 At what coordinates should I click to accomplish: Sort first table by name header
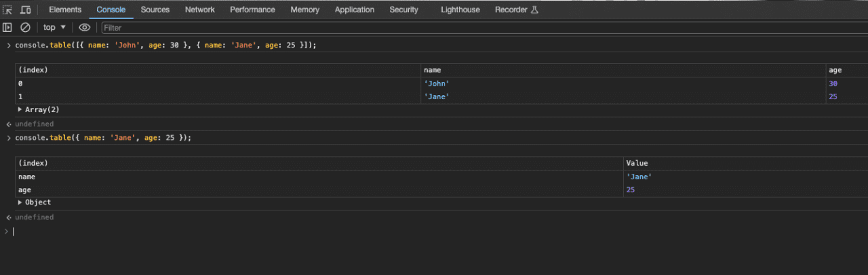pyautogui.click(x=623, y=70)
